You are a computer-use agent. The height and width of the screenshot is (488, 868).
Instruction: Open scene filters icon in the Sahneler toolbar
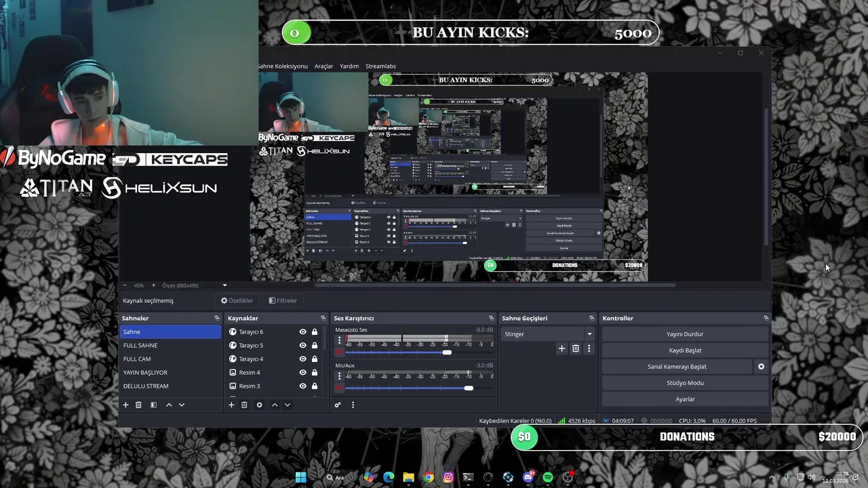[153, 405]
